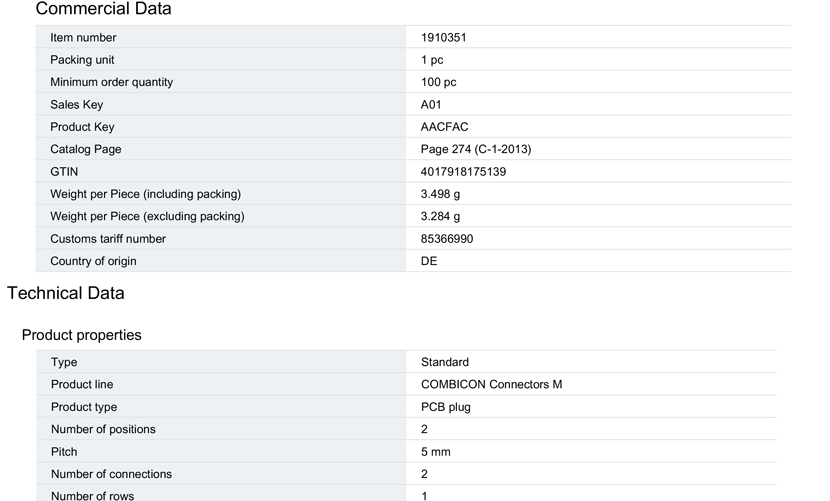Click the Type value Standard
The height and width of the screenshot is (501, 830).
445,362
